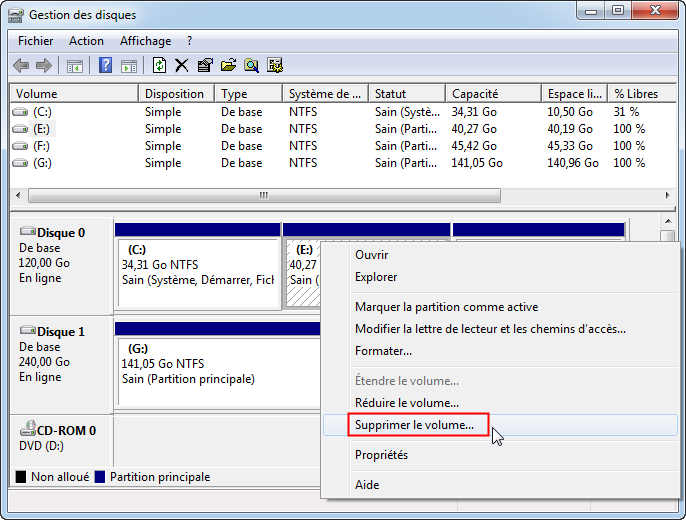Screen dimensions: 686x520
Task: Select the drive icon of volume (G:)
Action: [20, 163]
